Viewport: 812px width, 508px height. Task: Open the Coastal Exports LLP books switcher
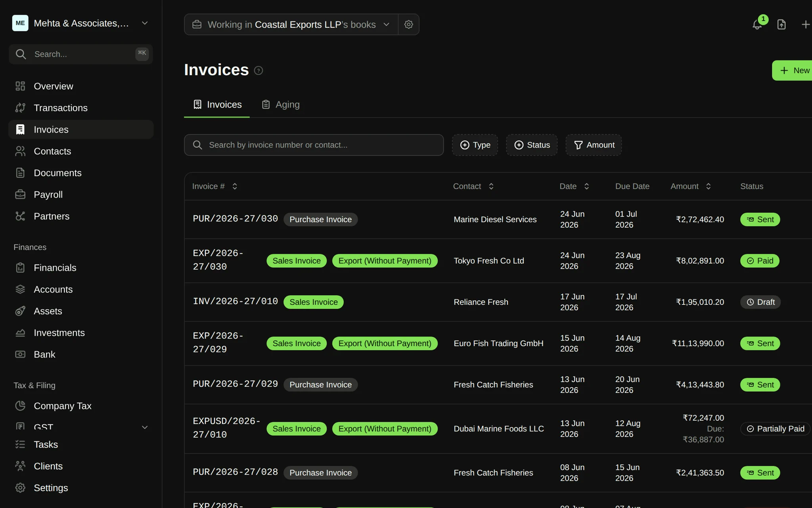point(291,25)
